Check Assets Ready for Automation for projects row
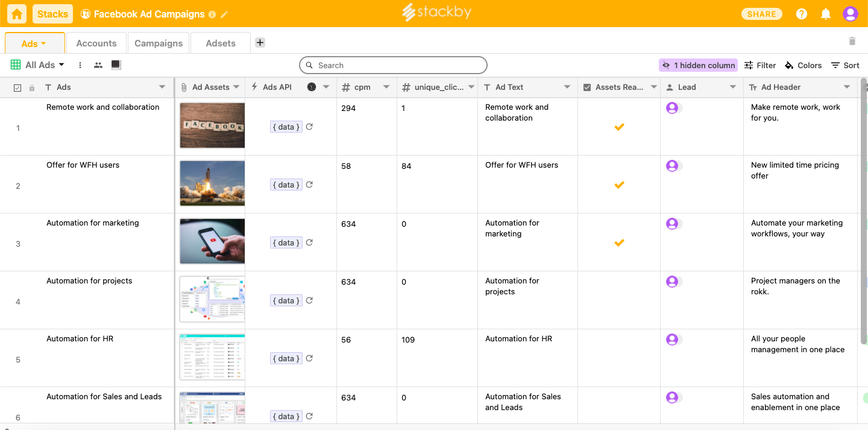This screenshot has height=430, width=868. click(619, 300)
